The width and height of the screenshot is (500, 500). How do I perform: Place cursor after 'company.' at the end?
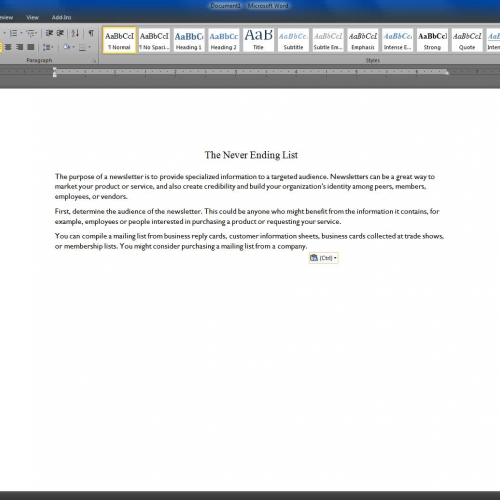307,246
